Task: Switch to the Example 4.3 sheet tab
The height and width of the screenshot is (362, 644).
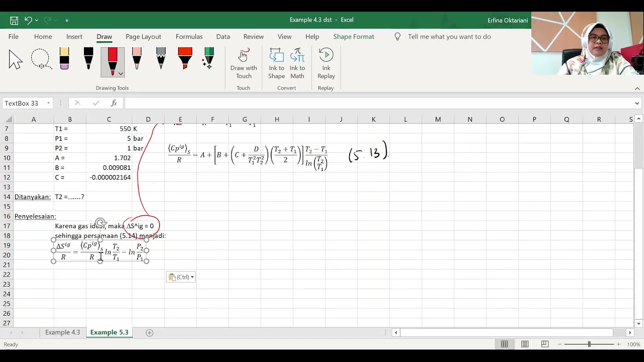Action: point(62,332)
